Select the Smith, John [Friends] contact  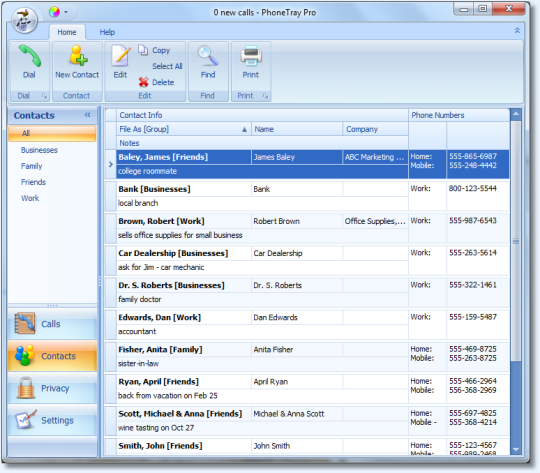tap(160, 446)
